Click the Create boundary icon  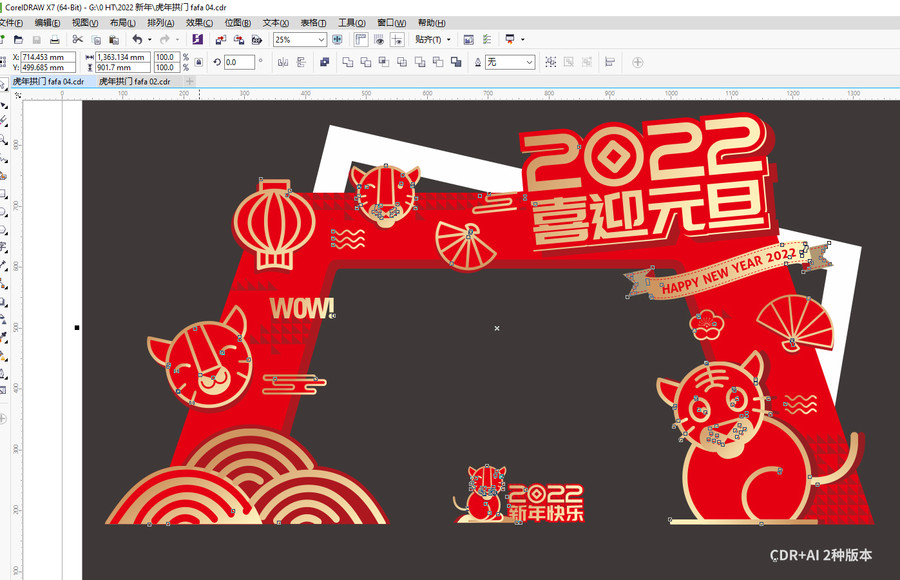click(456, 62)
